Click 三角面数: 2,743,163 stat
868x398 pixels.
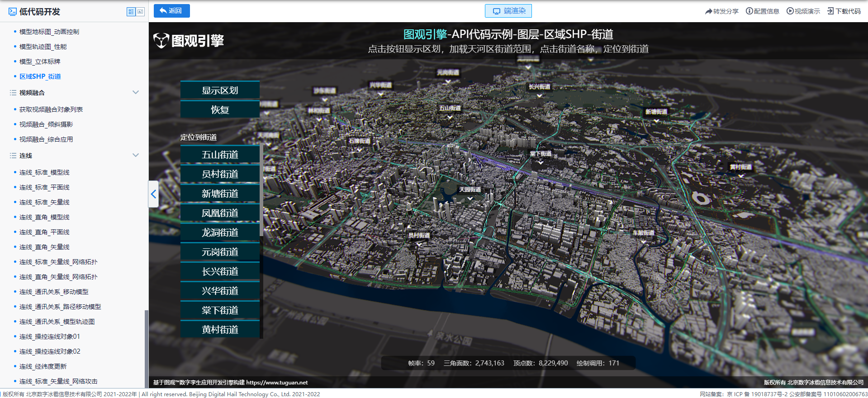click(474, 363)
